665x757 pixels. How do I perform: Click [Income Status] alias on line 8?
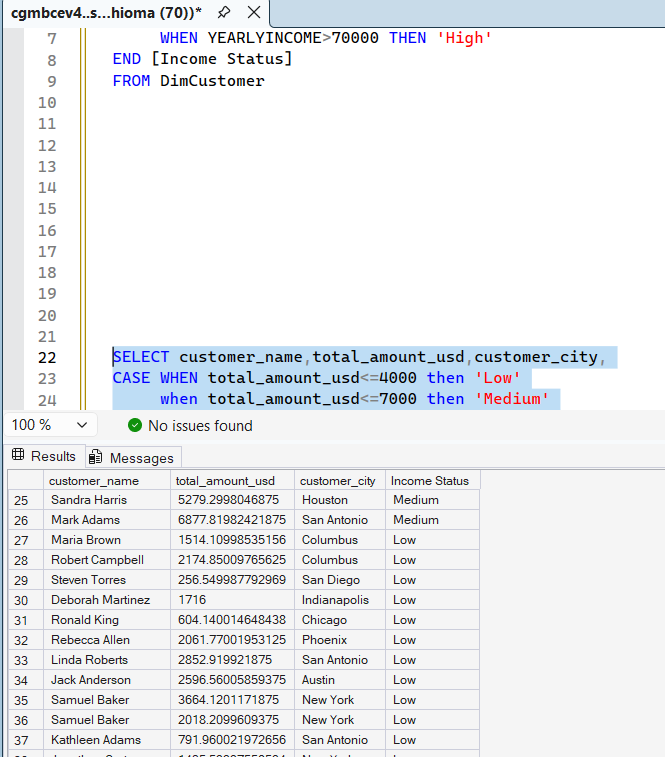pos(222,59)
